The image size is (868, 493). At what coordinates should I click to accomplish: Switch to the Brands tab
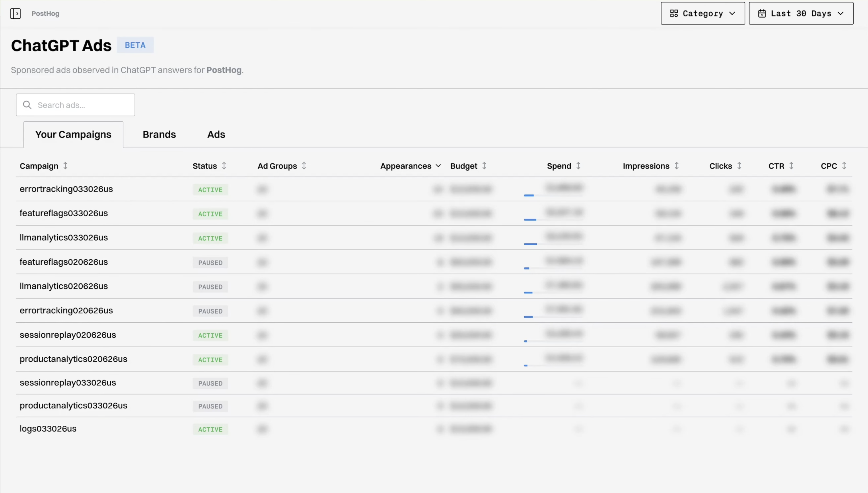[159, 134]
